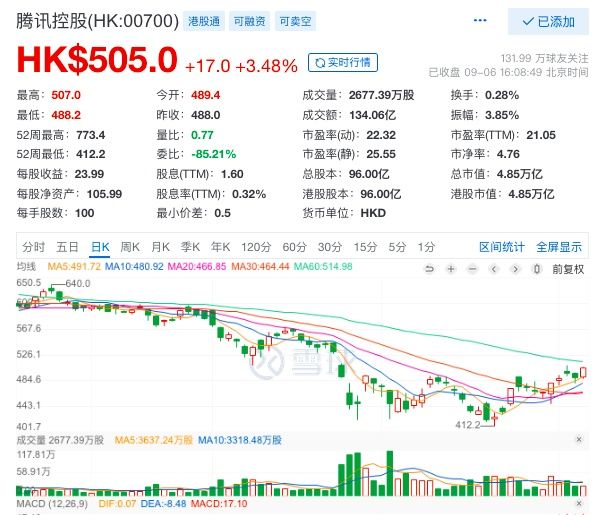Open 全屏显示 fullscreen view

click(x=559, y=247)
